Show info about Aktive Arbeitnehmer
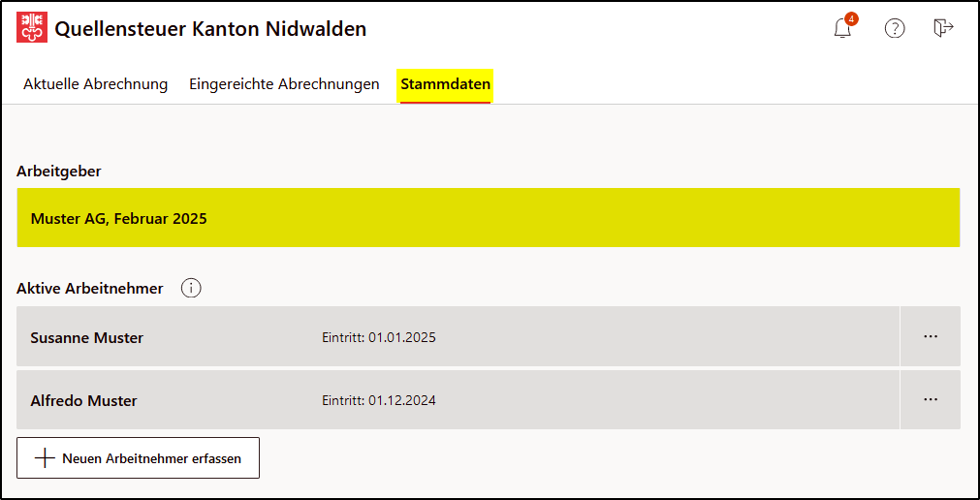 (x=191, y=288)
